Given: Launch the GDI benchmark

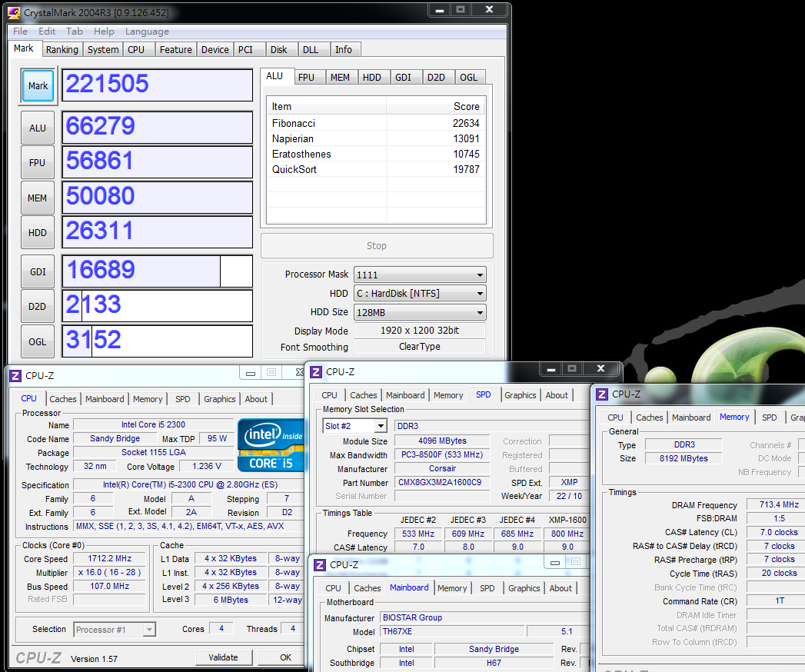Looking at the screenshot, I should coord(38,271).
